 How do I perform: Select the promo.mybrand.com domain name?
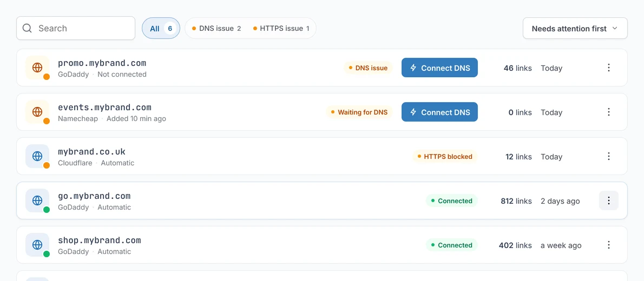[x=102, y=63]
